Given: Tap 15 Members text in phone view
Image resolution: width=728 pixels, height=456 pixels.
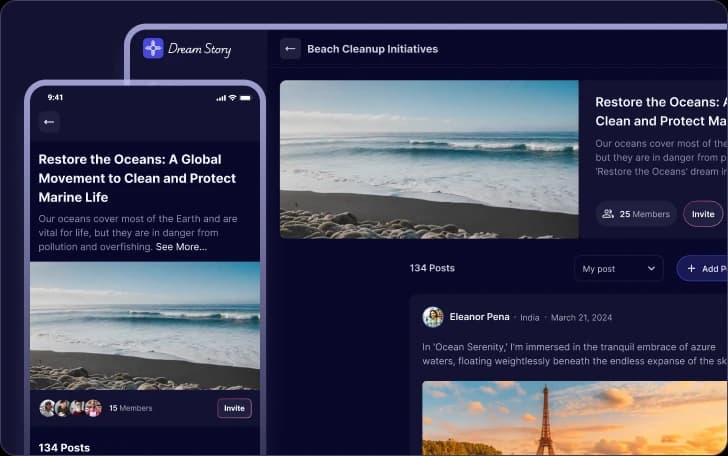Looking at the screenshot, I should pos(130,408).
